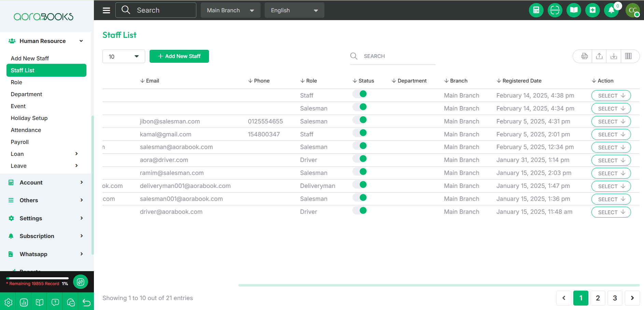
Task: Open Add New Staff sidebar item
Action: pos(30,58)
